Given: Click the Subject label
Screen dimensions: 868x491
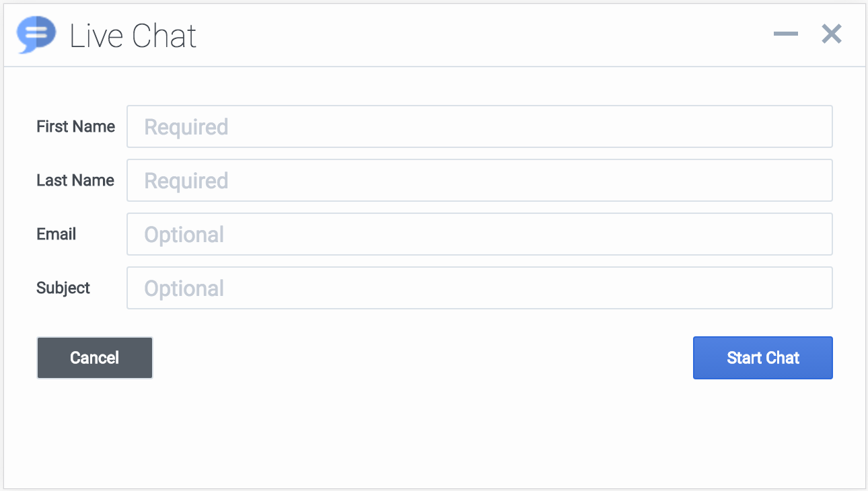Looking at the screenshot, I should pos(63,288).
